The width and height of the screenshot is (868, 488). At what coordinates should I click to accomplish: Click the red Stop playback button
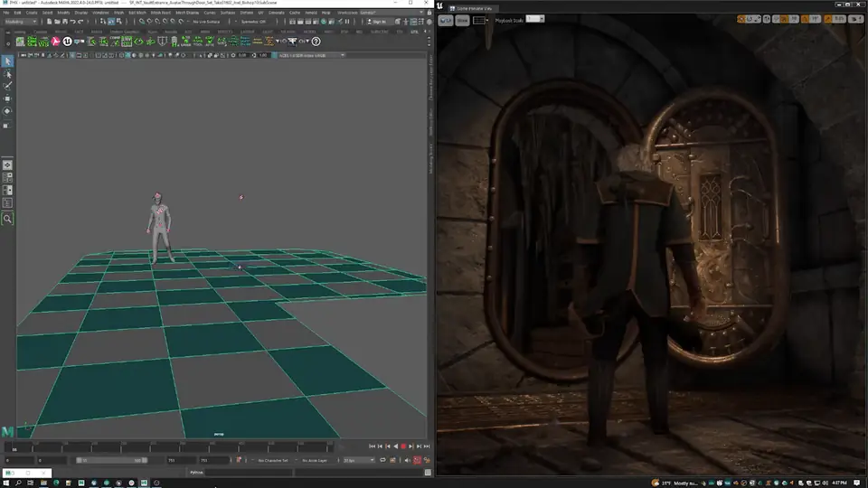[x=403, y=446]
